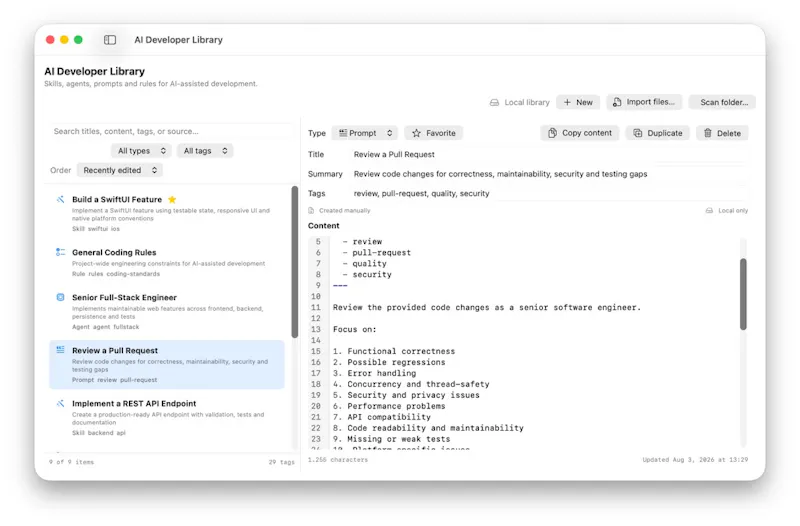Viewport: 800px width, 526px height.
Task: Select General Coding Rules item
Action: 167,262
